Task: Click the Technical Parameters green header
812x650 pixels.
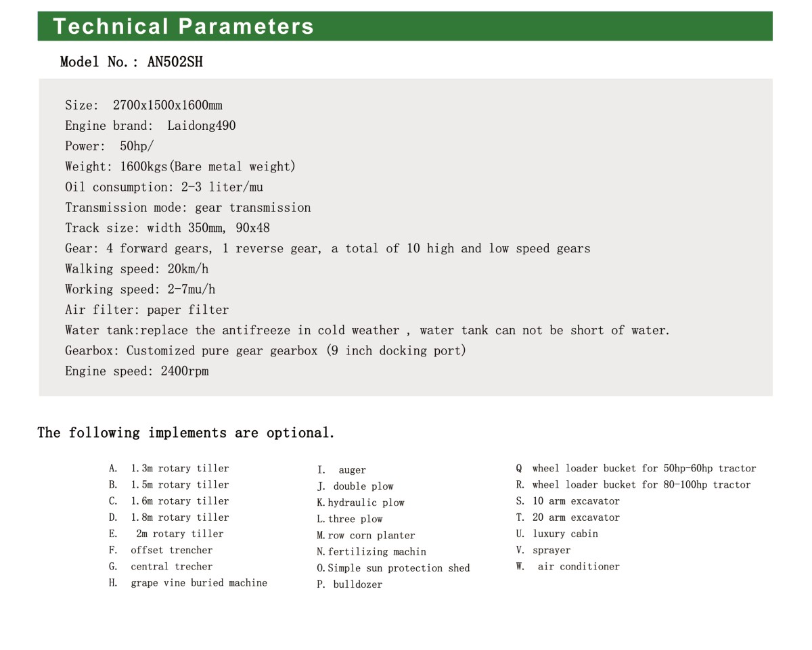Action: tap(183, 26)
